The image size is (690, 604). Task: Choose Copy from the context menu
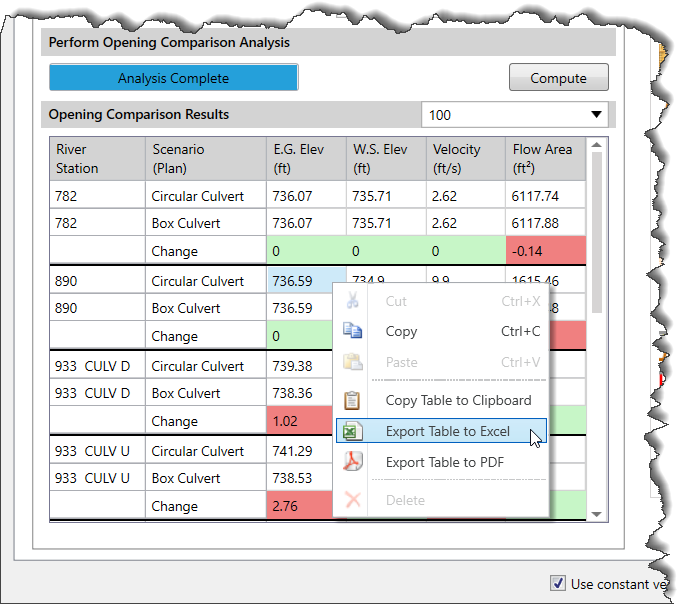click(441, 331)
